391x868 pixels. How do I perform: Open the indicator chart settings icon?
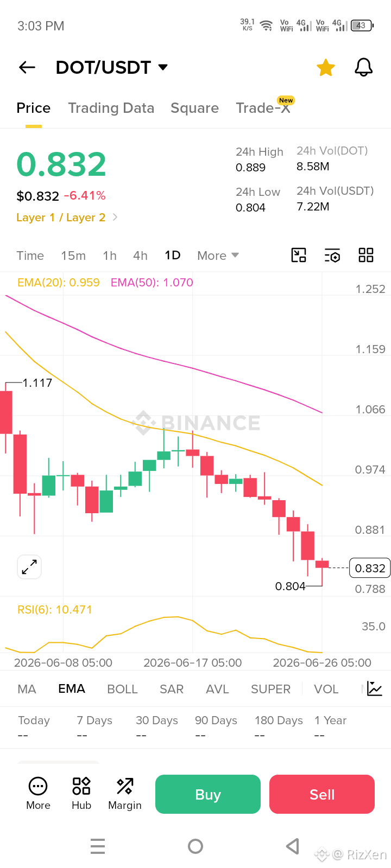pos(375,688)
